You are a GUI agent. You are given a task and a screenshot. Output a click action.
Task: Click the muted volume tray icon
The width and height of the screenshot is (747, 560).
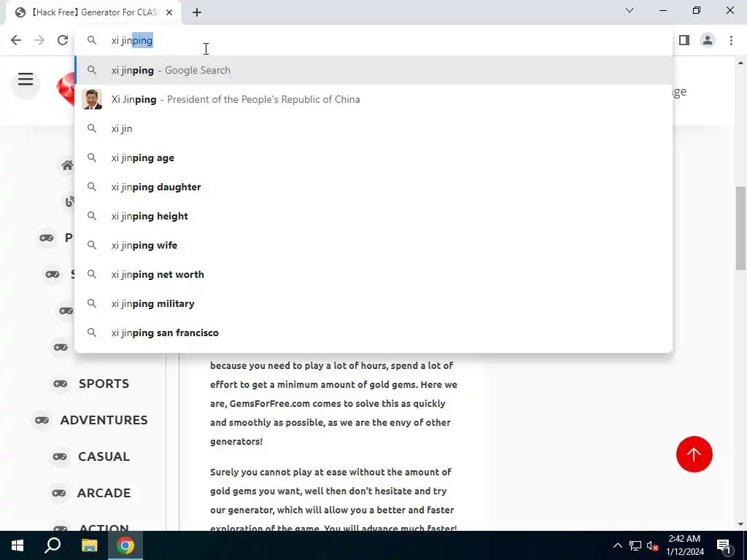(653, 545)
